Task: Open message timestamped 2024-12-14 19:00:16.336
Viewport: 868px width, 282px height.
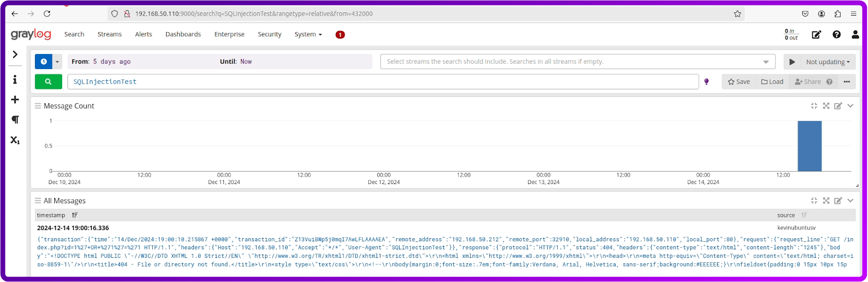Action: click(73, 228)
